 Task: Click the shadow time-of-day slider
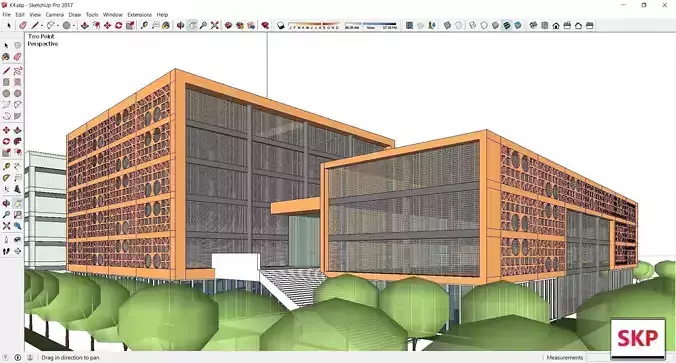tap(371, 25)
